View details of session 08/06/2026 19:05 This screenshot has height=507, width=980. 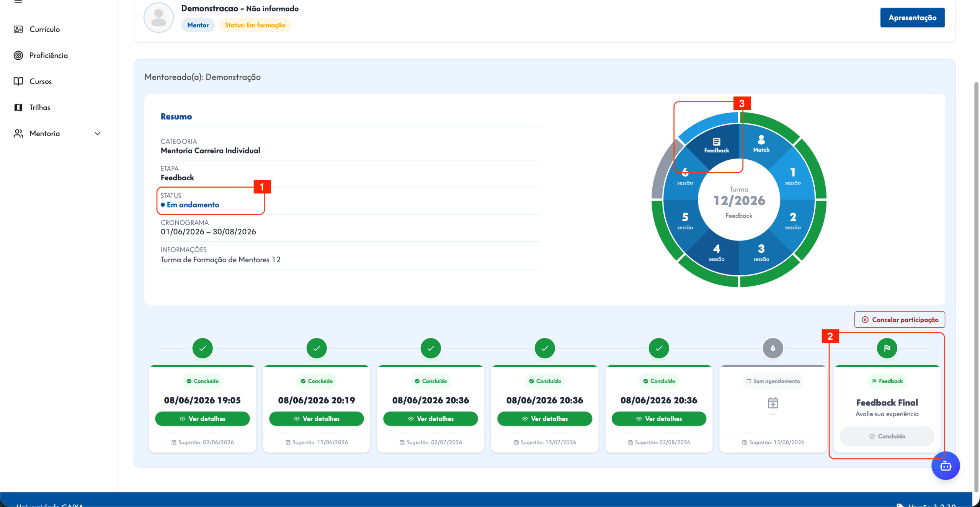203,419
